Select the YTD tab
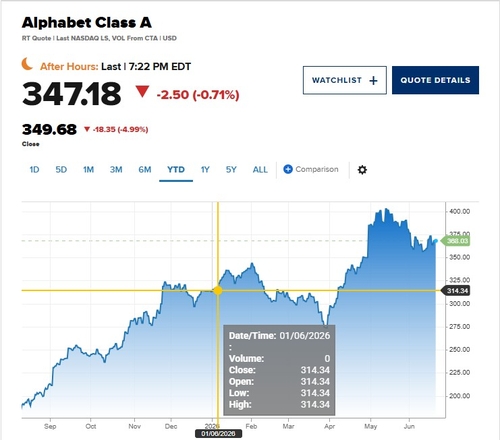 pyautogui.click(x=176, y=170)
